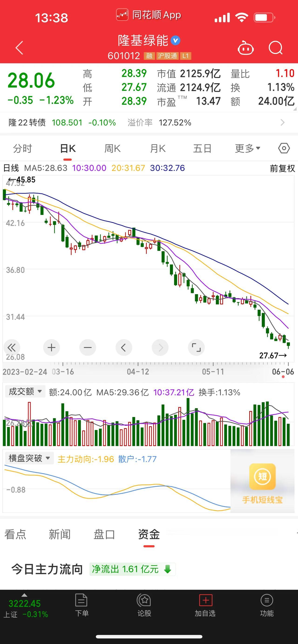
Task: Tap the 04-12 date marker on timeline
Action: [x=138, y=372]
